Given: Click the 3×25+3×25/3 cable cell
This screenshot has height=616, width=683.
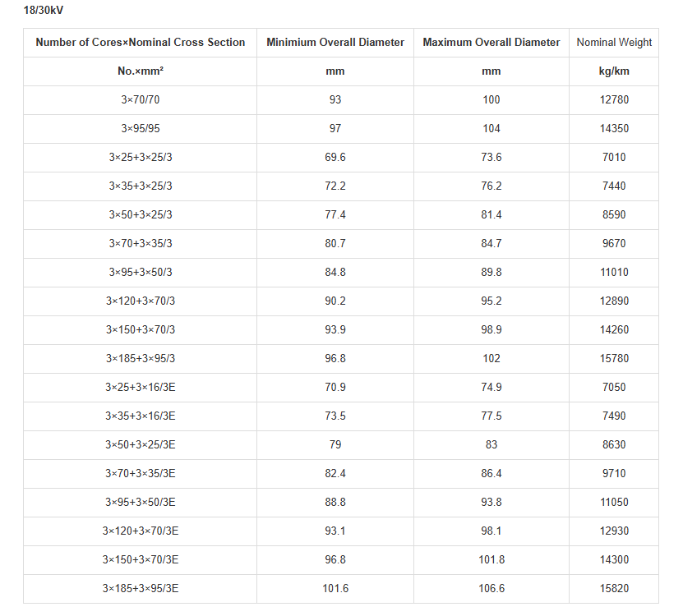Looking at the screenshot, I should coord(141,157).
